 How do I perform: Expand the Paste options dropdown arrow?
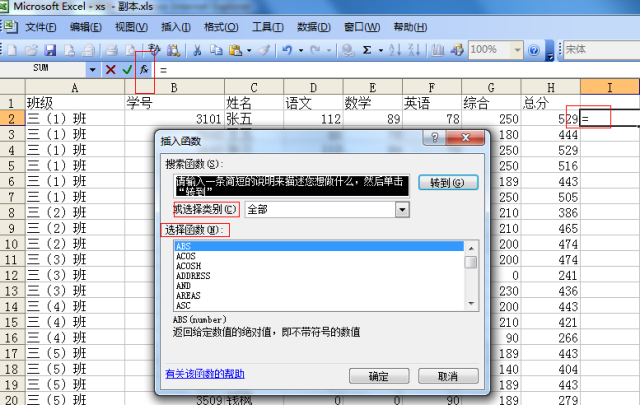point(249,51)
